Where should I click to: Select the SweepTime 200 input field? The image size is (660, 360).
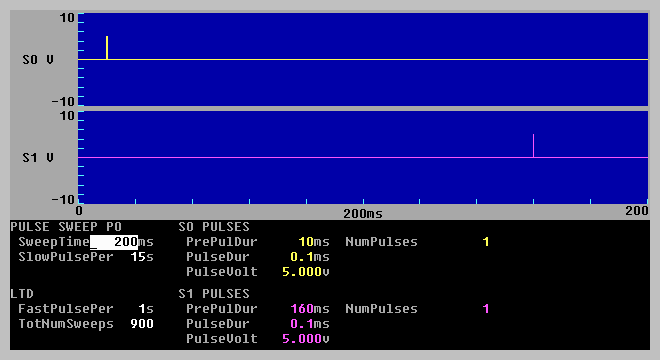[x=114, y=242]
